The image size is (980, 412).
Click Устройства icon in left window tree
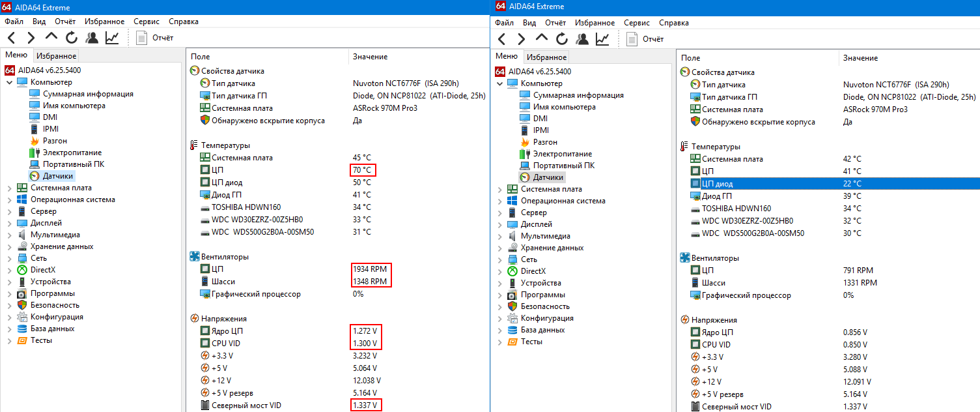click(x=22, y=282)
